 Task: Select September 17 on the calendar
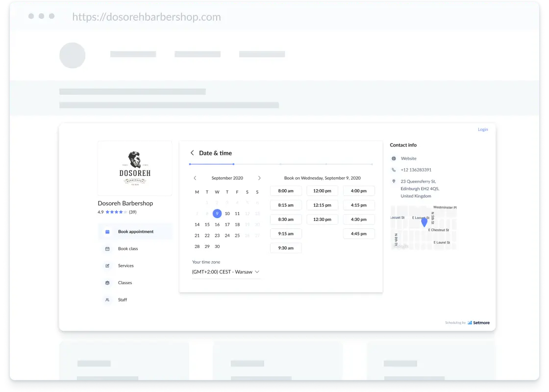227,225
